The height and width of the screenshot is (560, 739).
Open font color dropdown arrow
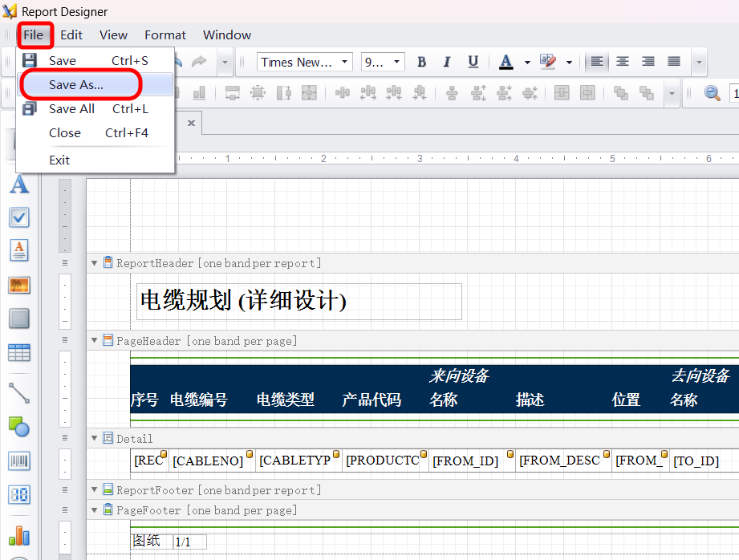coord(527,62)
